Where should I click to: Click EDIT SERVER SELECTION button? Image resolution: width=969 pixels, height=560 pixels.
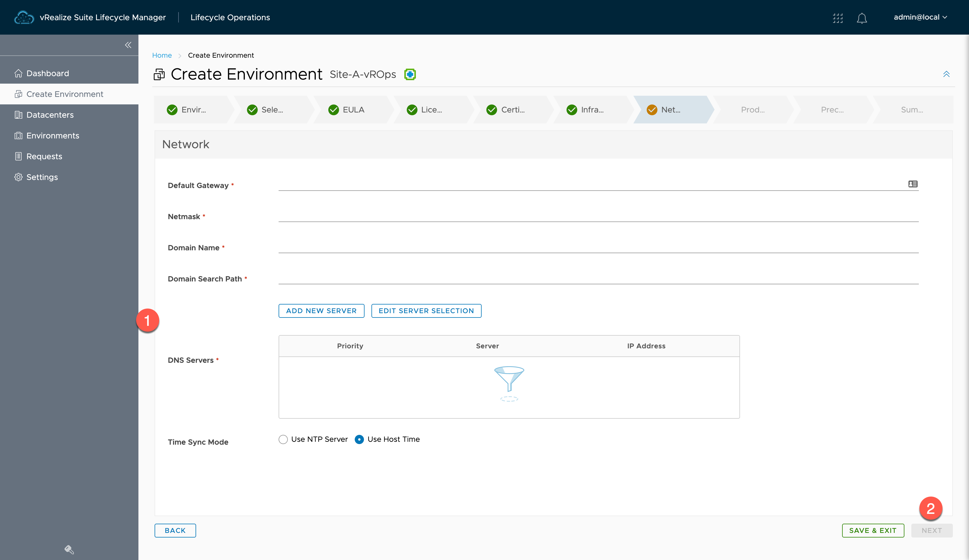coord(426,311)
